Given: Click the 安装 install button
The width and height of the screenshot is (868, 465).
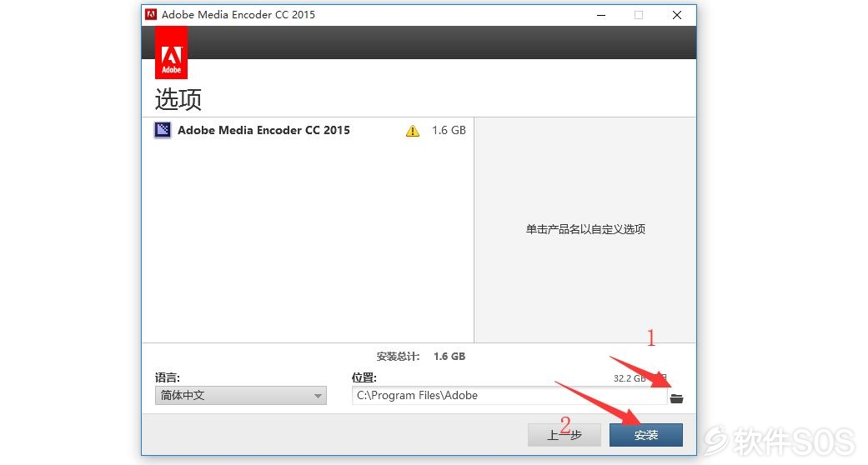Looking at the screenshot, I should (646, 435).
